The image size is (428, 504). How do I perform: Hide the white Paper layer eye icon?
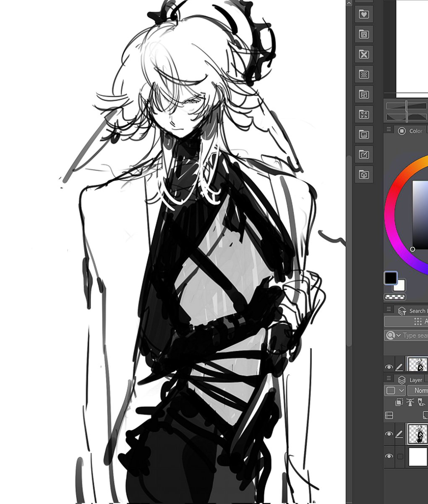point(389,456)
